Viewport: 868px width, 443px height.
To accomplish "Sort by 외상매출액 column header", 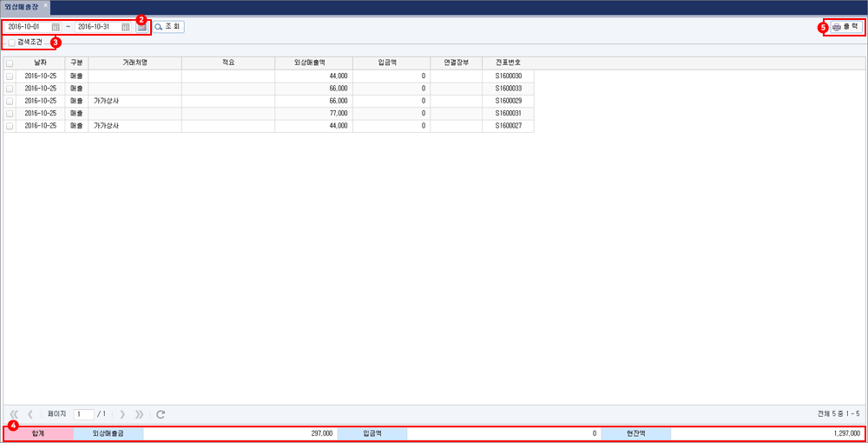I will click(313, 63).
